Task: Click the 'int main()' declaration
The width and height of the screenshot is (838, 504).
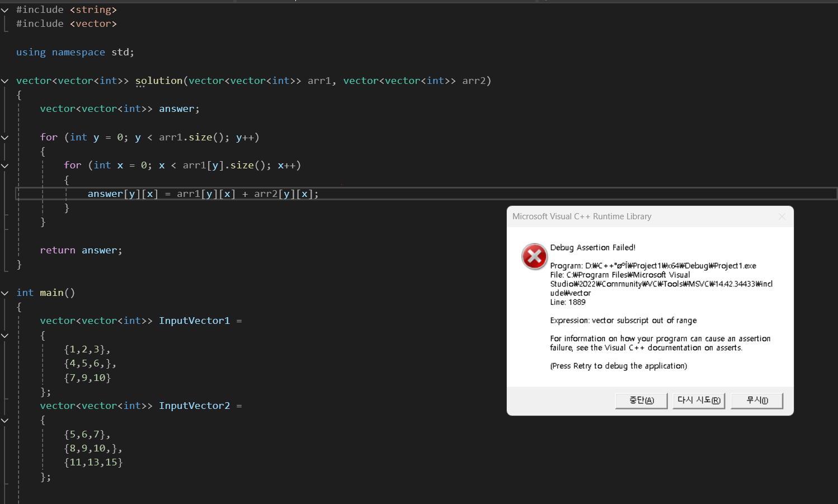Action: click(46, 293)
